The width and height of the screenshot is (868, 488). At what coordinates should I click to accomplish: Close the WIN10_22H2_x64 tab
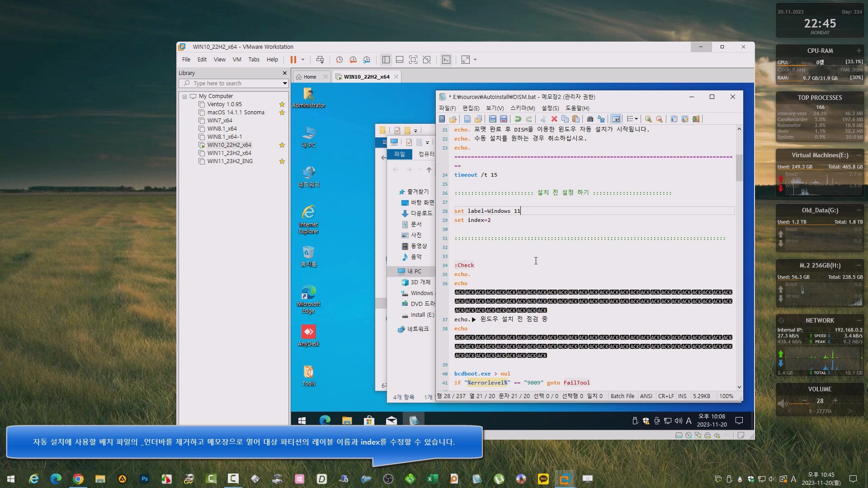(396, 77)
